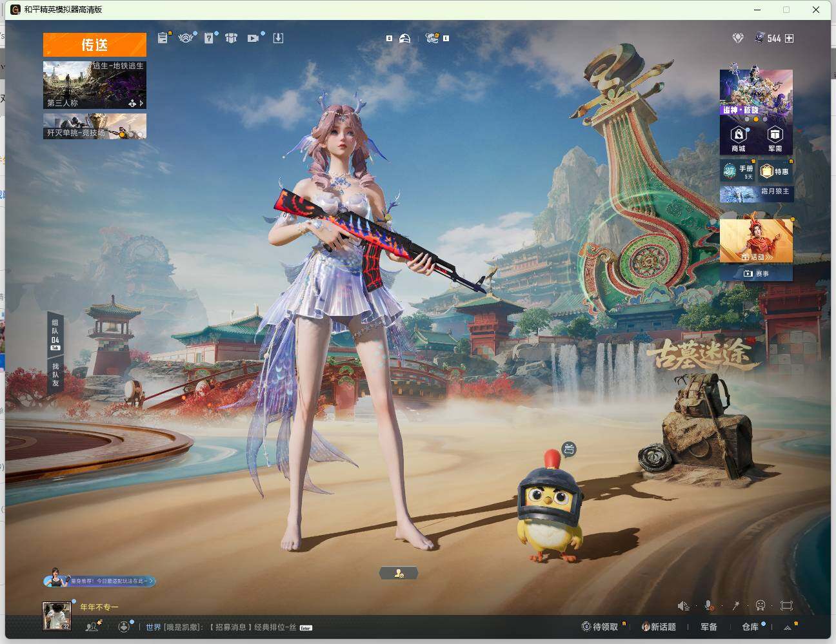Open the 新话题 new topics tab
This screenshot has height=644, width=836.
659,627
